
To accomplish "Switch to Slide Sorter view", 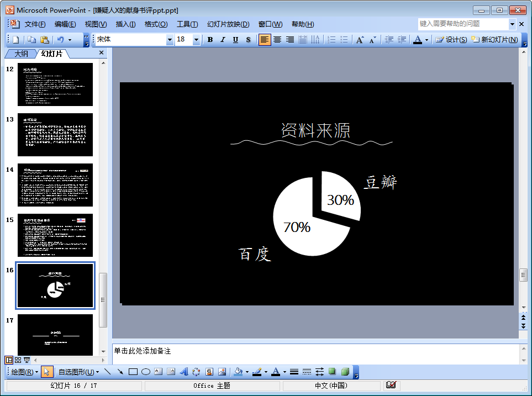I will (18, 360).
